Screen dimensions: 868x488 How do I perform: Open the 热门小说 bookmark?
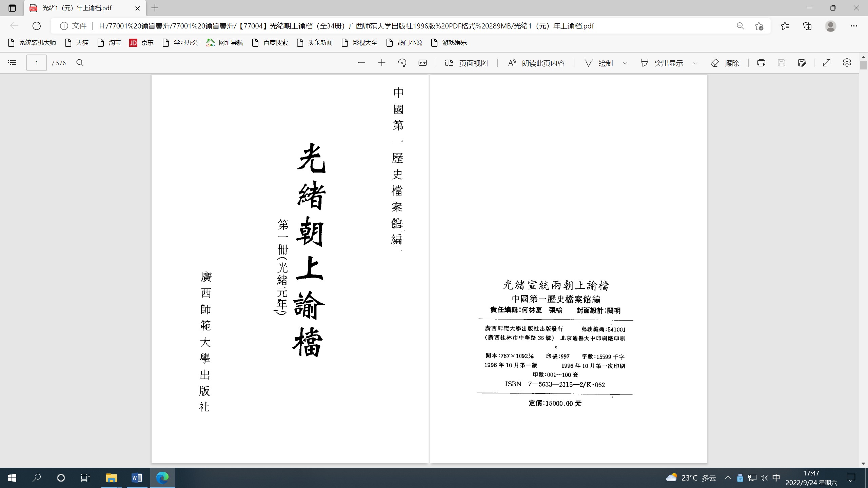404,43
